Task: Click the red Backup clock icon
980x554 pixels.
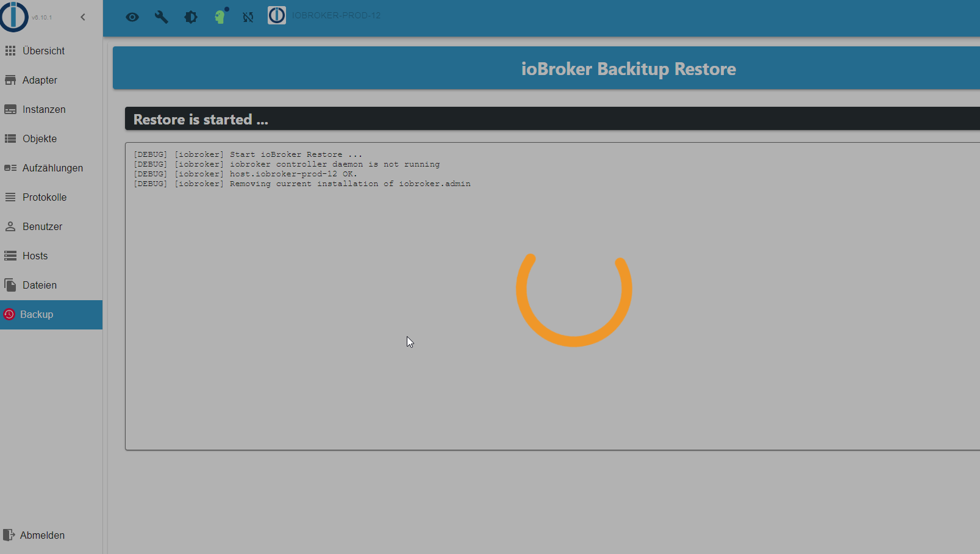Action: (x=9, y=314)
